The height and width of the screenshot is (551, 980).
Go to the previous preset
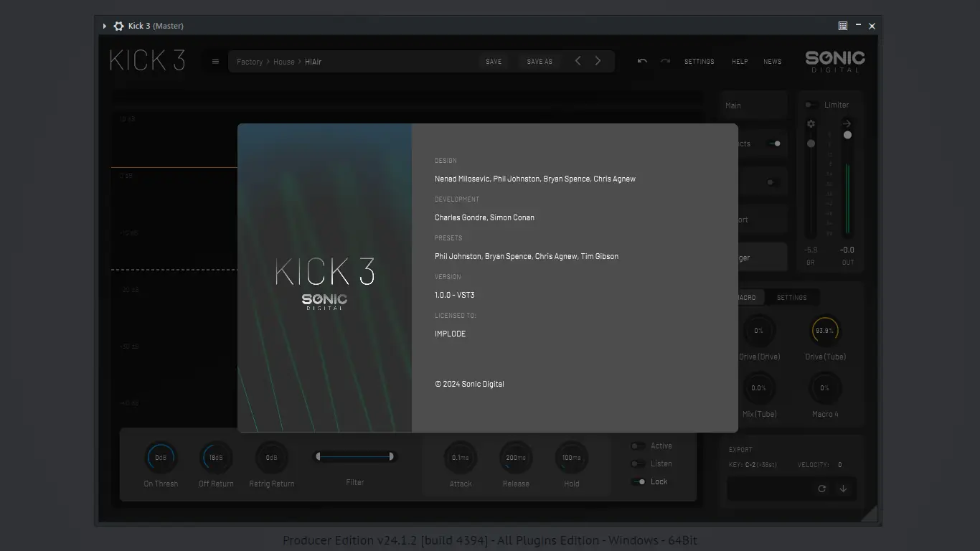pyautogui.click(x=578, y=61)
